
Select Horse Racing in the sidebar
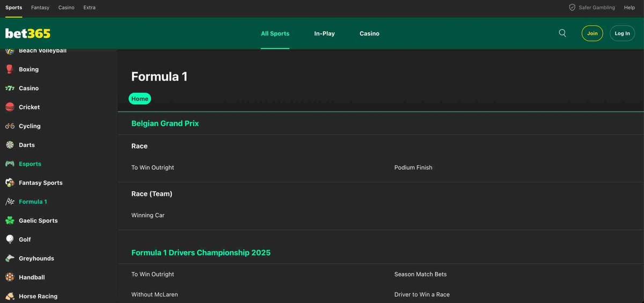[38, 296]
